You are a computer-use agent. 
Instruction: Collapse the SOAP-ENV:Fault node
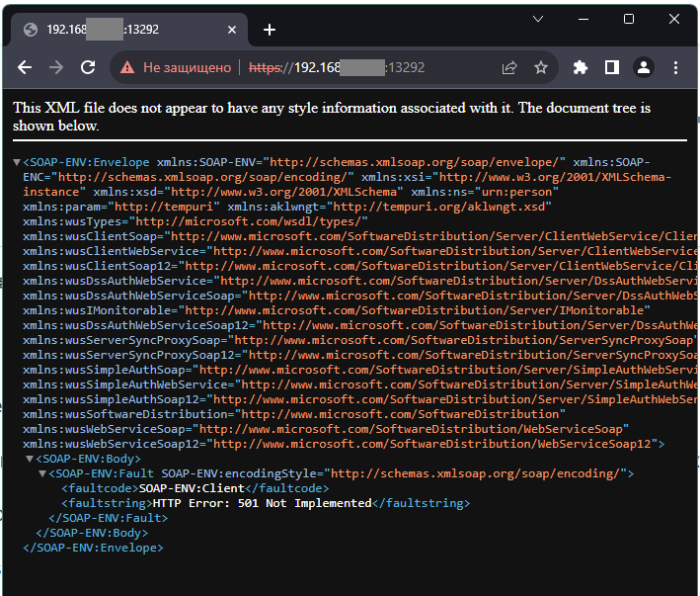[x=42, y=474]
